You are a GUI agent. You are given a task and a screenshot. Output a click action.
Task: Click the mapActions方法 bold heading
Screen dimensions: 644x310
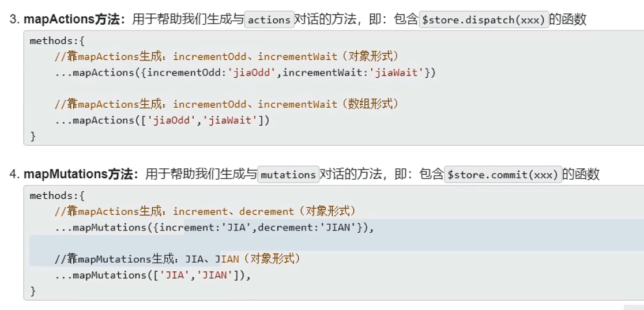[75, 20]
